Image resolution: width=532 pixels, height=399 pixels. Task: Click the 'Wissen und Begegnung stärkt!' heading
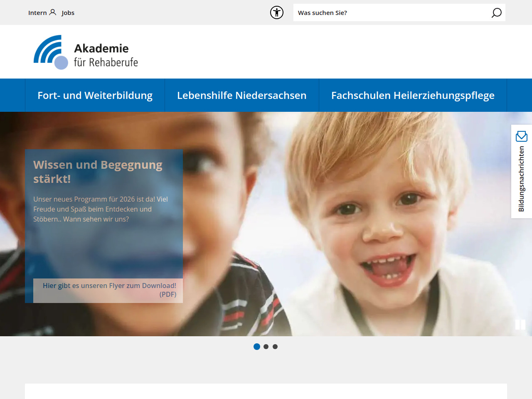pyautogui.click(x=98, y=172)
